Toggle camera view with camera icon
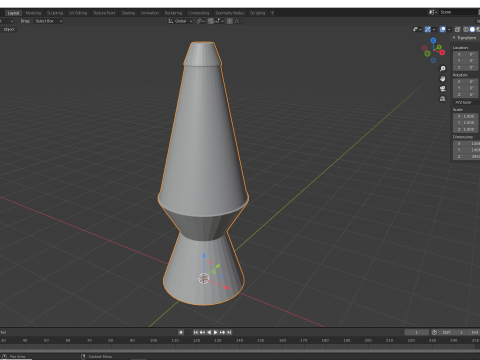The width and height of the screenshot is (480, 360). 442,89
